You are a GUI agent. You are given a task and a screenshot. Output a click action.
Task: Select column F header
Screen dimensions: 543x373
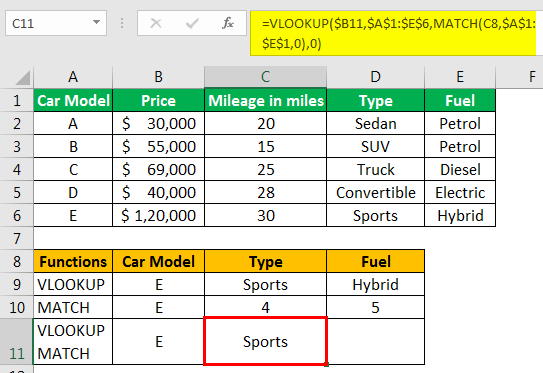(519, 77)
